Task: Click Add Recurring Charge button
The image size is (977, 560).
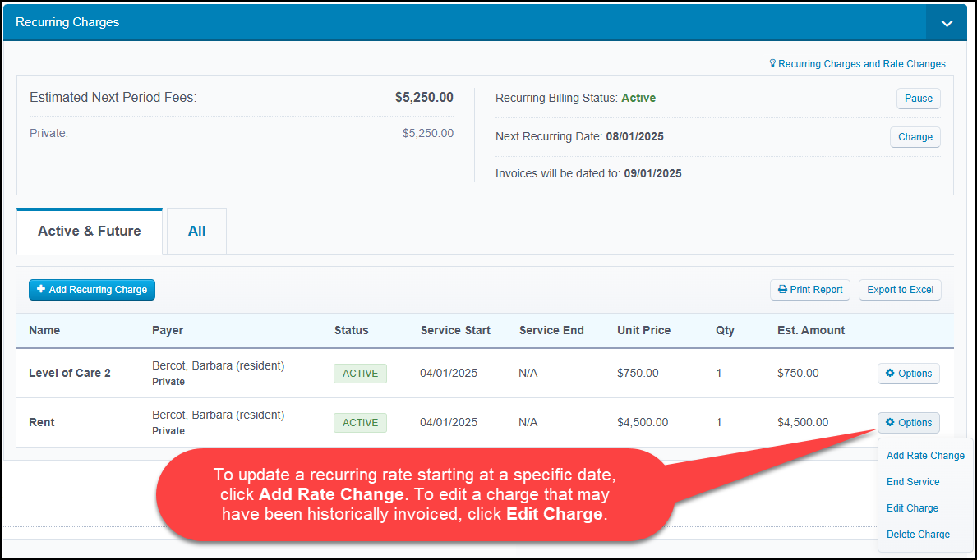Action: [x=91, y=290]
